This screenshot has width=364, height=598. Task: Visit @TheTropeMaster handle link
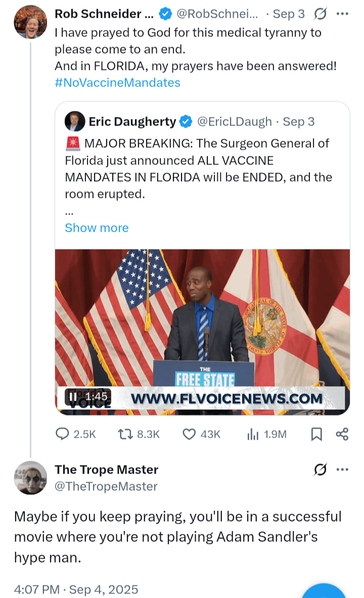pos(106,486)
